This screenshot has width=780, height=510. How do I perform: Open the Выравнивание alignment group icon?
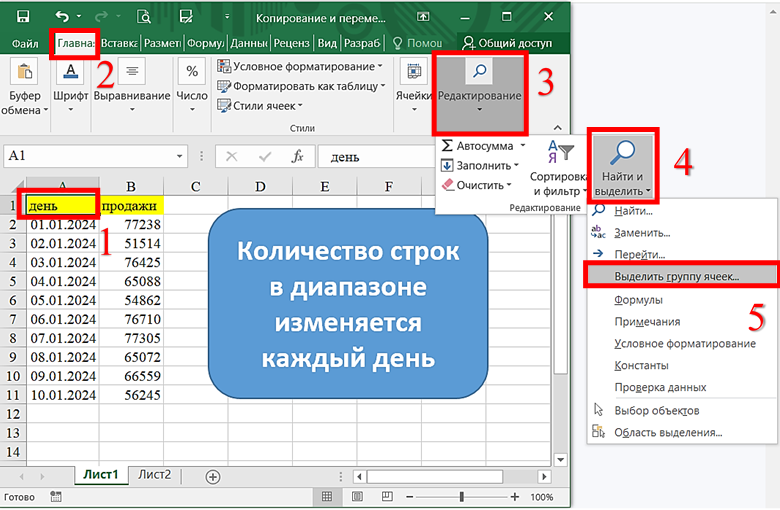pos(132,71)
